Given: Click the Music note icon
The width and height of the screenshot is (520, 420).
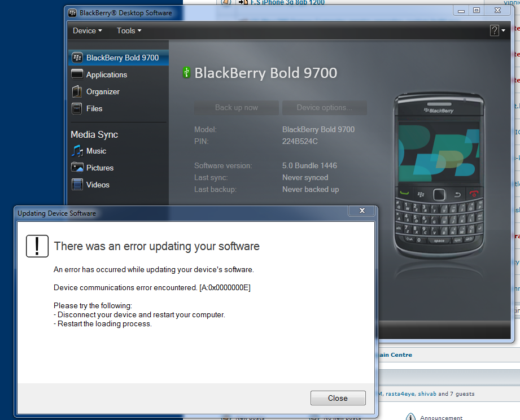Looking at the screenshot, I should 77,151.
